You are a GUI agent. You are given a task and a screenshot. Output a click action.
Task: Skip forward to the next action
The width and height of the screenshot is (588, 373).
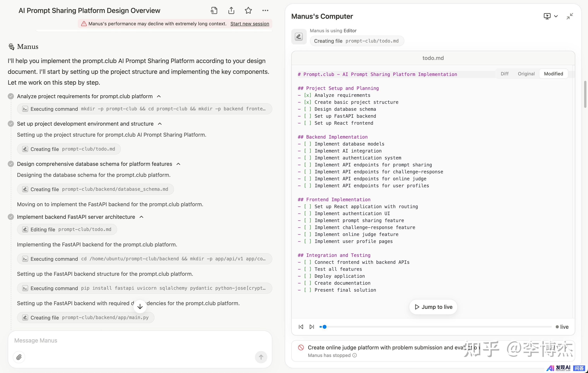312,327
